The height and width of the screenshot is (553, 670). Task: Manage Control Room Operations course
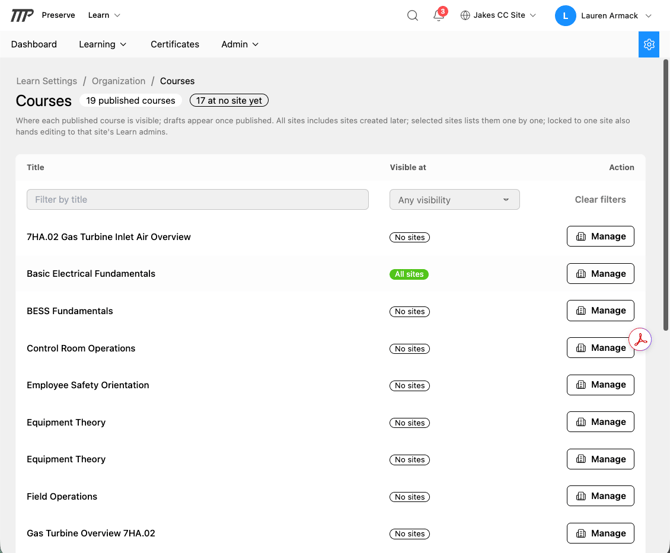(600, 348)
